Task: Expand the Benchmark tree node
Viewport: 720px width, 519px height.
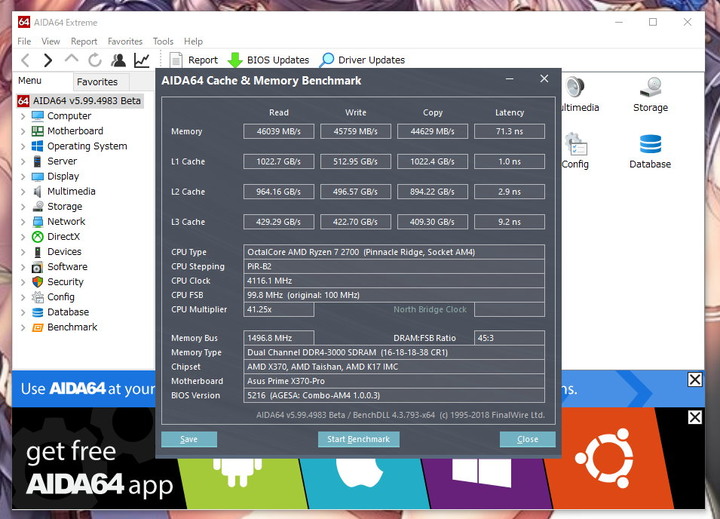Action: [23, 327]
